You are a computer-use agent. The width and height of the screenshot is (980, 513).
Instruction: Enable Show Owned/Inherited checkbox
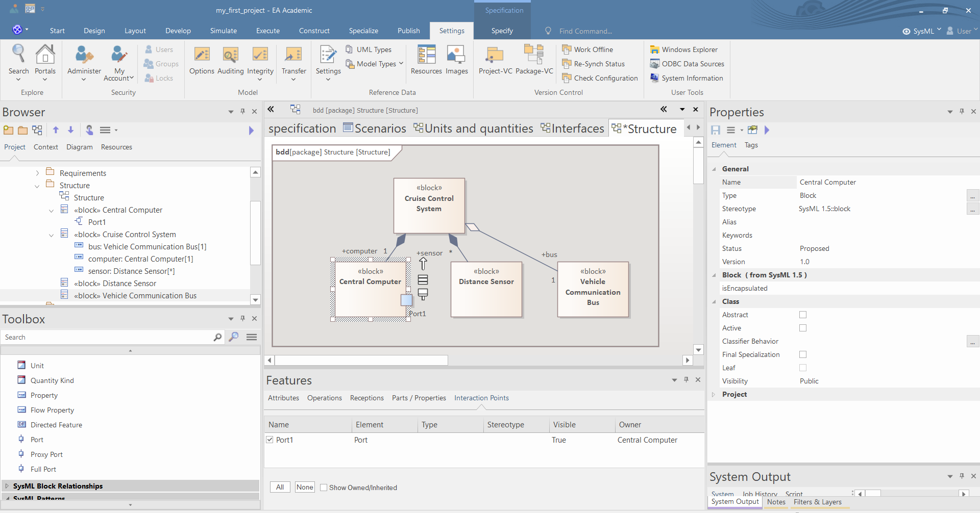324,488
